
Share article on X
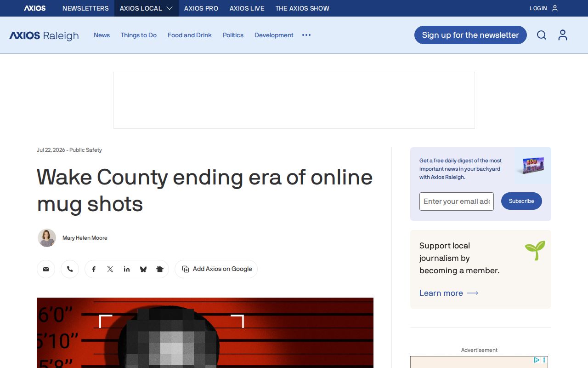pyautogui.click(x=110, y=269)
